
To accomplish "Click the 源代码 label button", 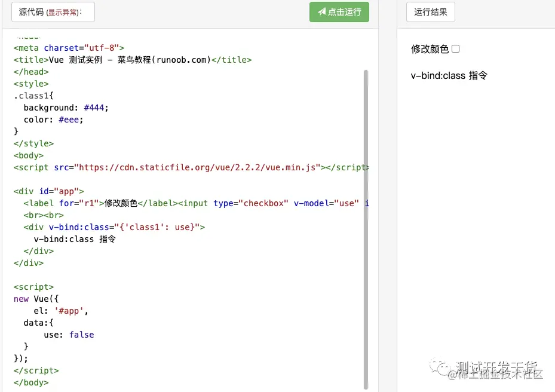I will point(53,12).
